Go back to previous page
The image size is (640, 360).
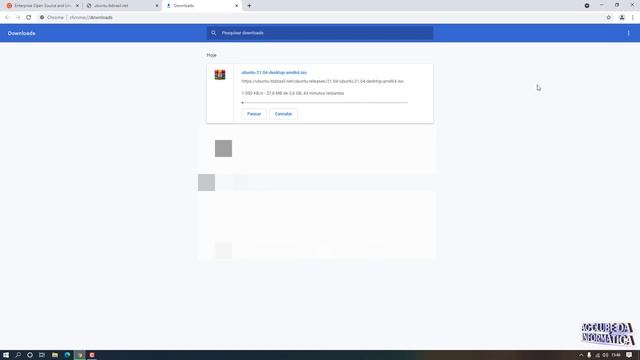[7, 18]
